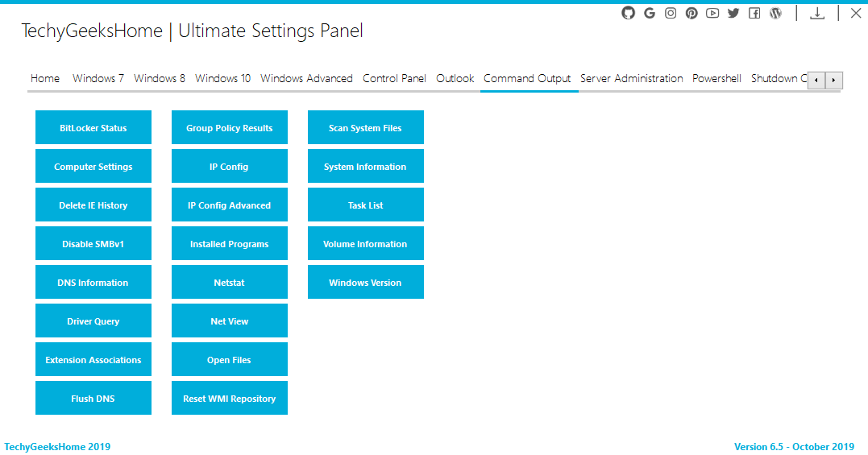Image resolution: width=868 pixels, height=455 pixels.
Task: Launch Scan System Files
Action: pyautogui.click(x=365, y=127)
